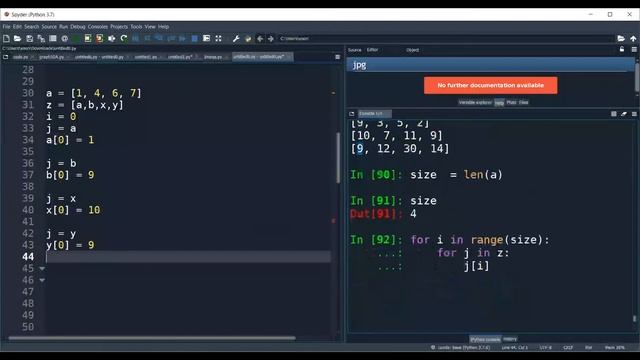640x360 pixels.
Task: Click 'In [92]:' prompt in console
Action: tap(376, 240)
